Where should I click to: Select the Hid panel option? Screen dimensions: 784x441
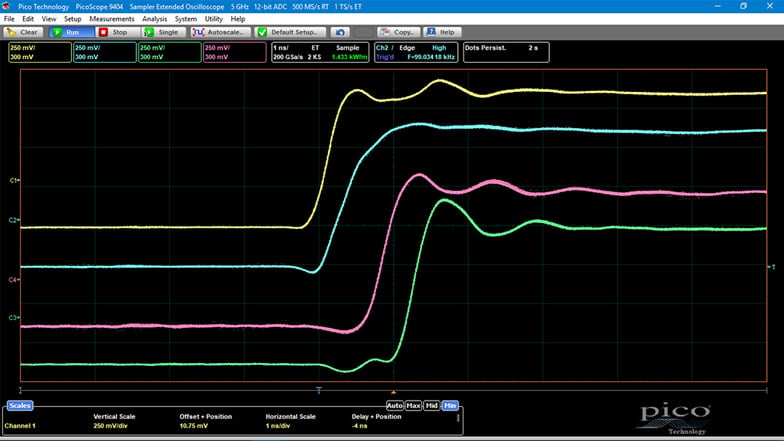point(431,405)
